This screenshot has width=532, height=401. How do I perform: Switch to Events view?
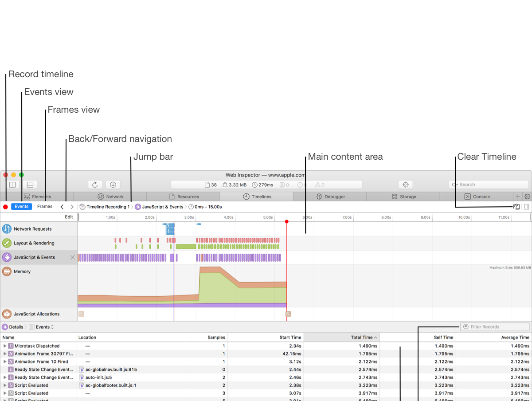pos(21,207)
